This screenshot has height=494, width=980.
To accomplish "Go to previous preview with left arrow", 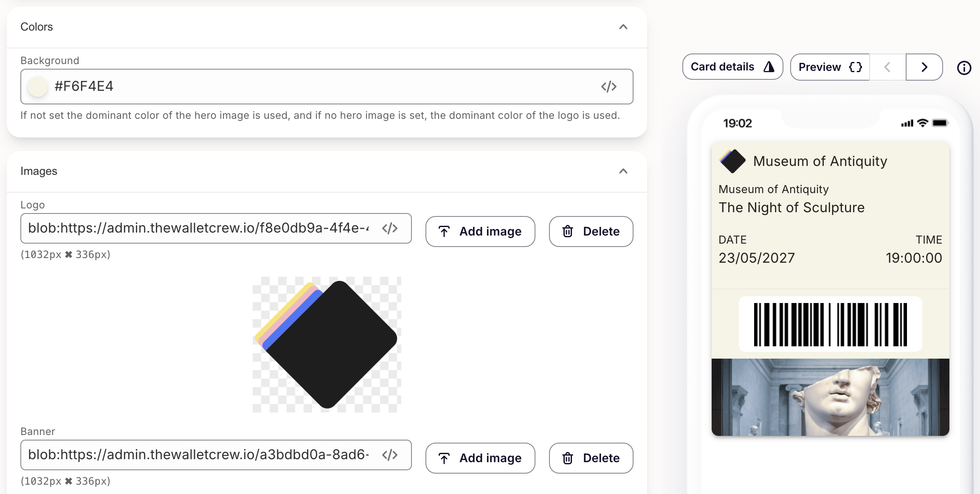I will coord(887,67).
